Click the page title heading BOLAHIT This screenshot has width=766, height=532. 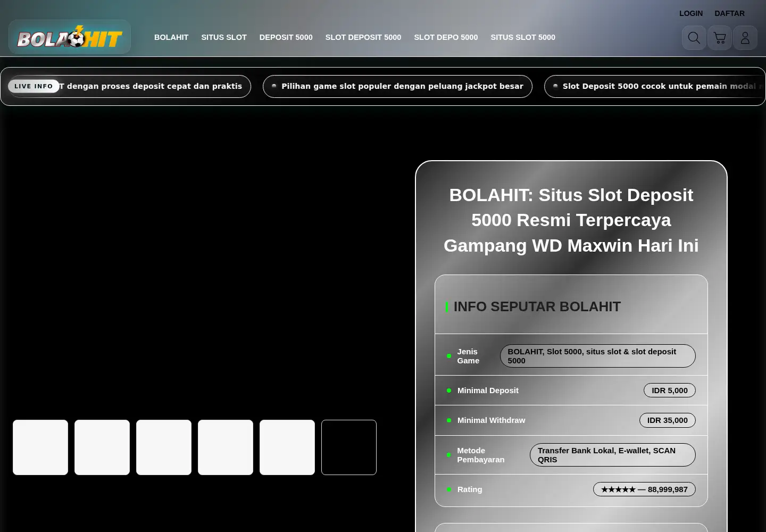[571, 220]
